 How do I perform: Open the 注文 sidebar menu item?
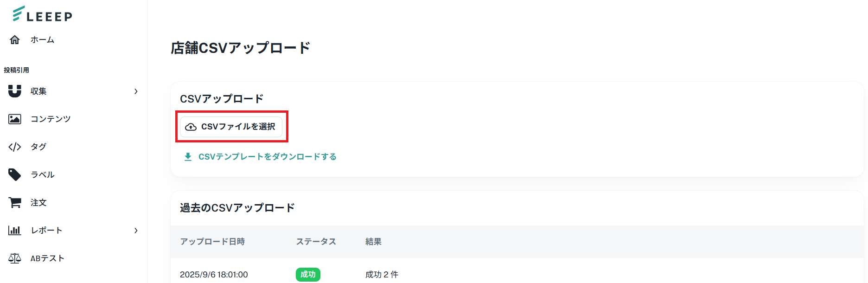(38, 203)
